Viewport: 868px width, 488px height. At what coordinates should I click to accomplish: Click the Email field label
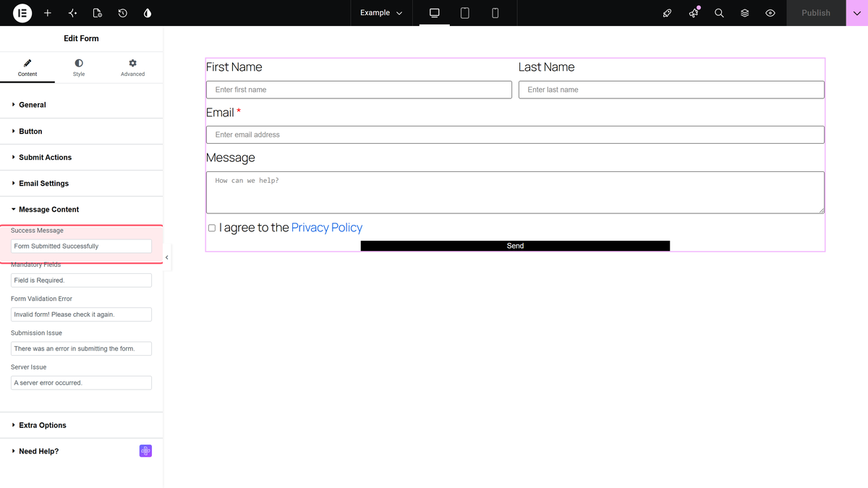[x=220, y=113]
